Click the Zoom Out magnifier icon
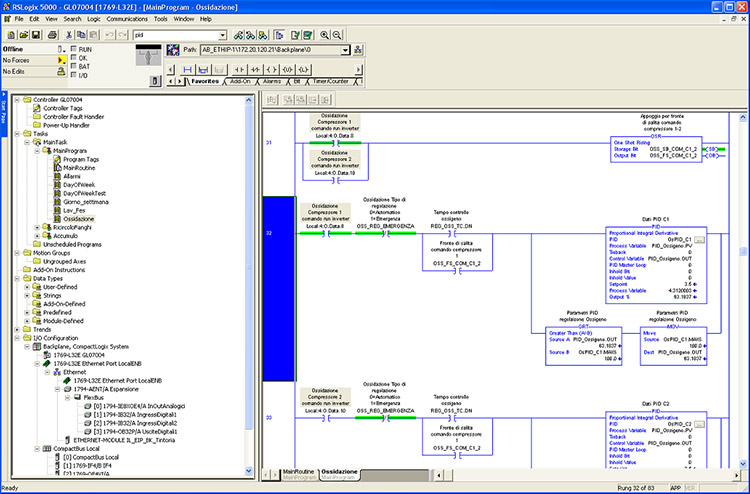Viewport: 750px width, 494px height. [337, 35]
